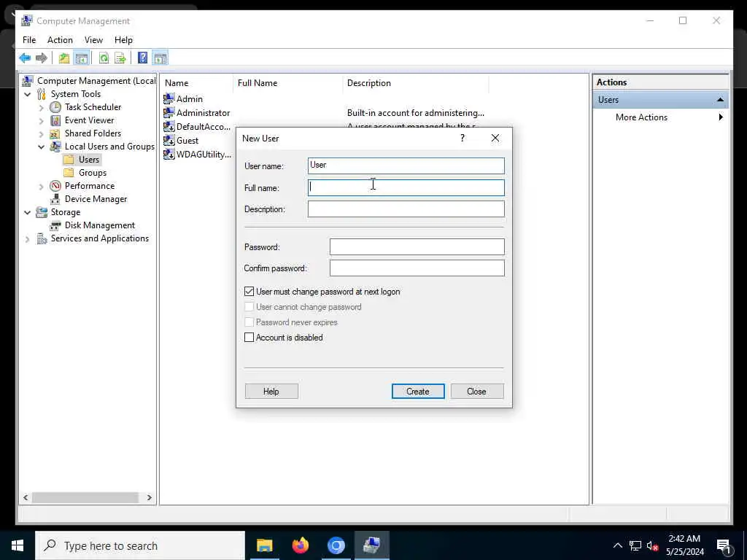The image size is (747, 560).
Task: Open the View menu
Action: point(93,40)
